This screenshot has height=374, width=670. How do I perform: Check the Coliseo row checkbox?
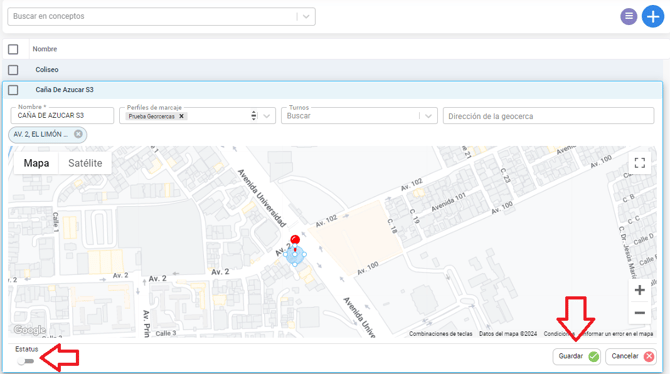(13, 70)
